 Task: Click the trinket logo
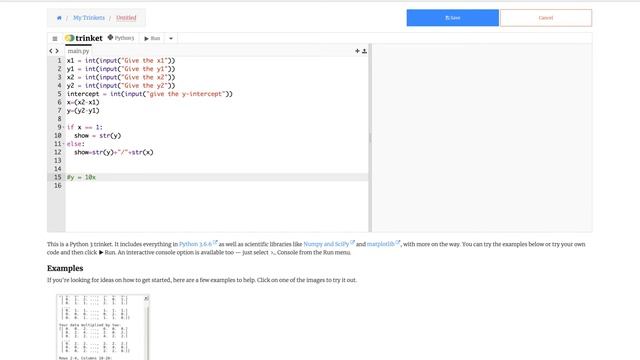tap(84, 38)
